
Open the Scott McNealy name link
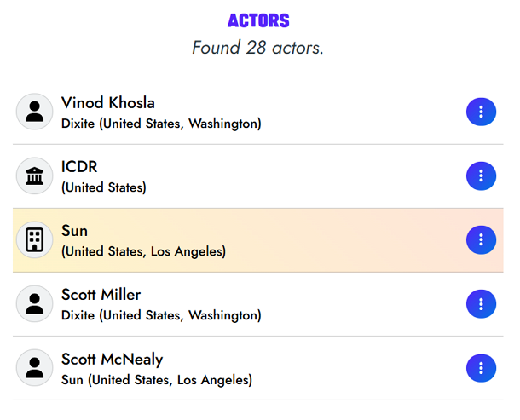click(112, 359)
